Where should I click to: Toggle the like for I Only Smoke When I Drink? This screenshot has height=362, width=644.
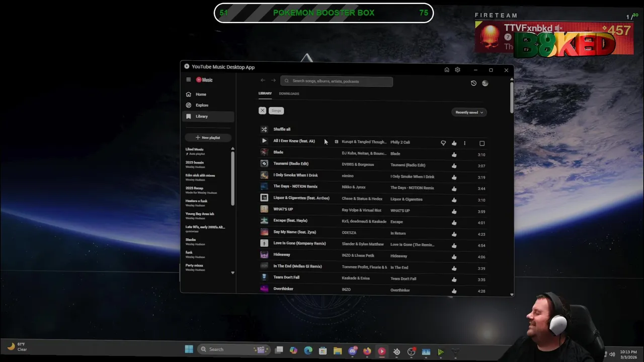[454, 177]
